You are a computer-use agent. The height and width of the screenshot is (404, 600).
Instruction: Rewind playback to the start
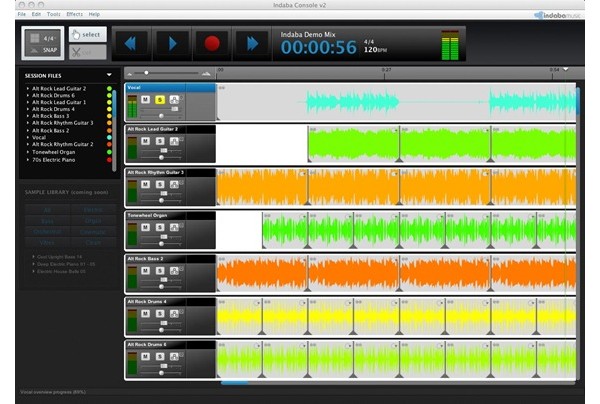[x=131, y=44]
